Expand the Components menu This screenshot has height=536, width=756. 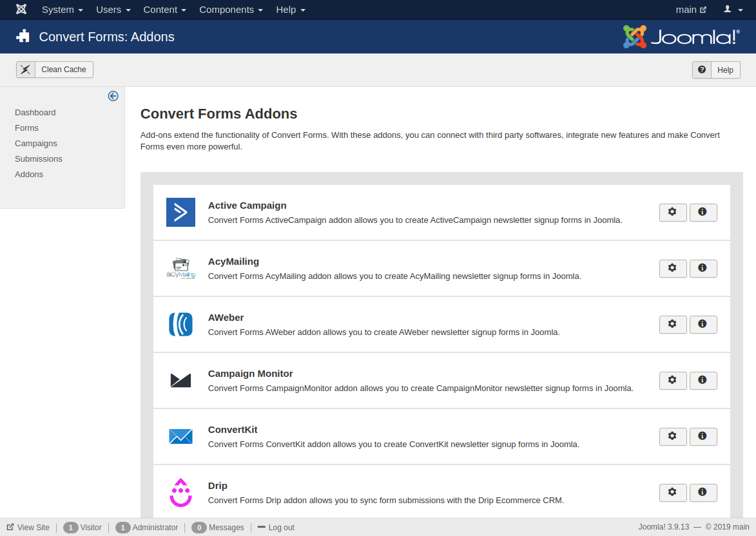tap(231, 10)
